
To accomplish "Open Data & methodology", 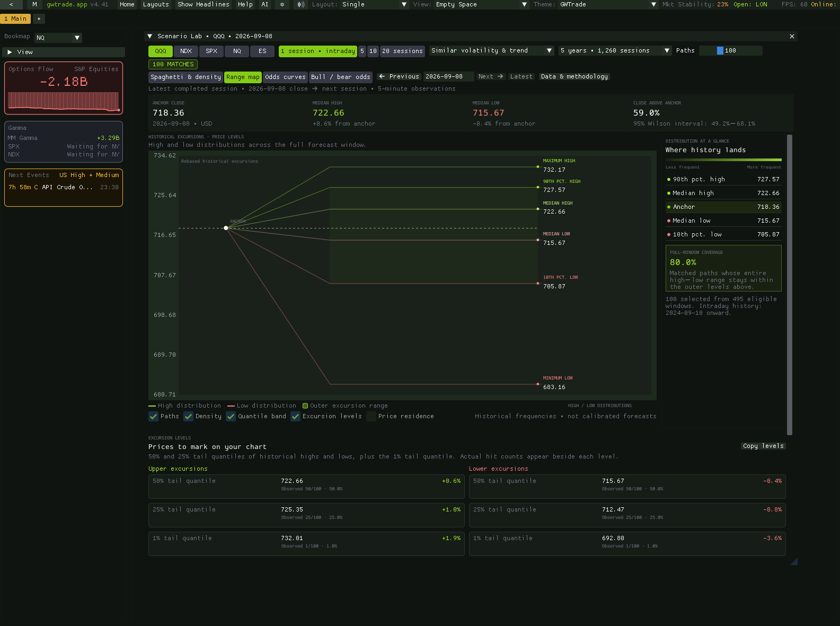I will pyautogui.click(x=574, y=76).
